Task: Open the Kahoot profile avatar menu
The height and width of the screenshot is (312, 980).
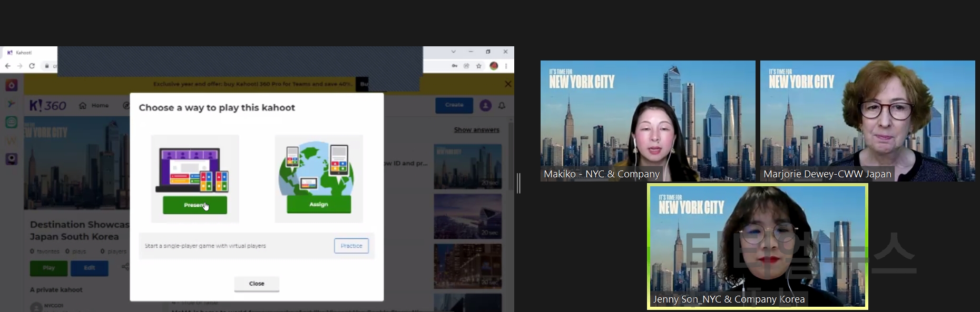Action: click(486, 106)
